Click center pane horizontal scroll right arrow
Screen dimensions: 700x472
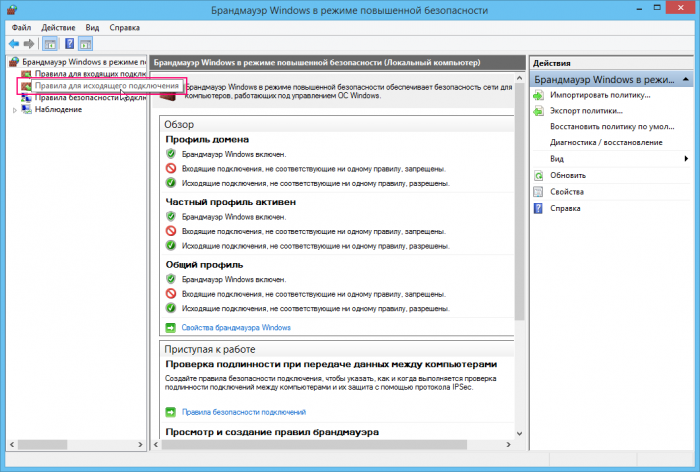coord(508,445)
